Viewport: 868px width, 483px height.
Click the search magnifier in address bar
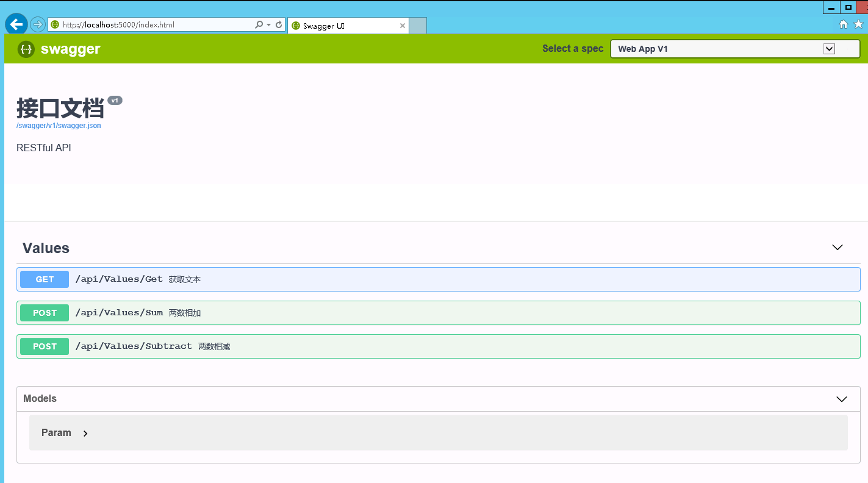tap(259, 24)
